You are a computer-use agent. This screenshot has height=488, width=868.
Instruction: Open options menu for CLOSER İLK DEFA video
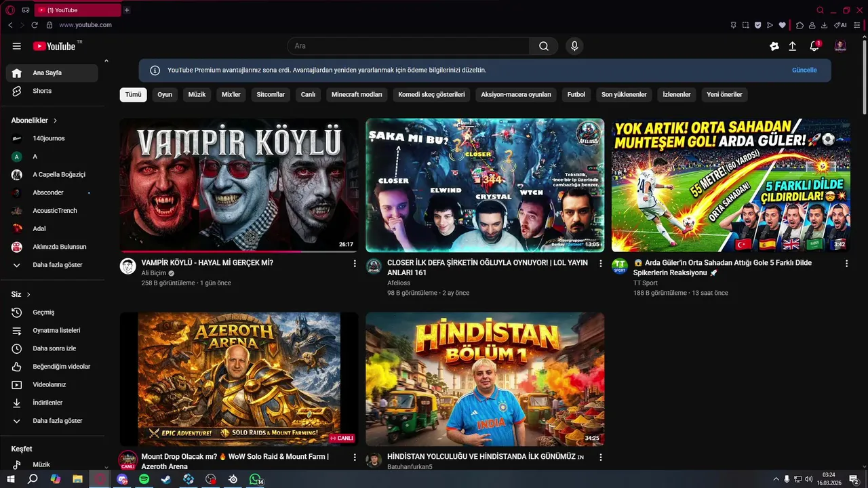(600, 263)
